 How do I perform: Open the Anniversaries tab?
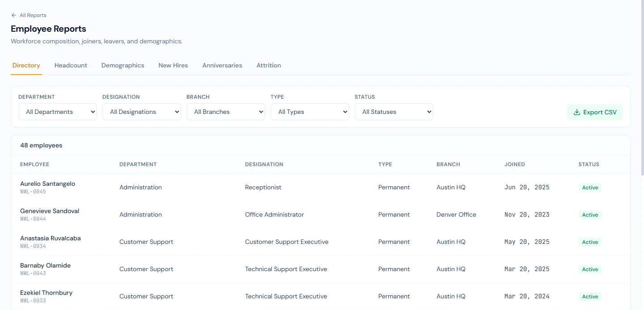tap(222, 65)
